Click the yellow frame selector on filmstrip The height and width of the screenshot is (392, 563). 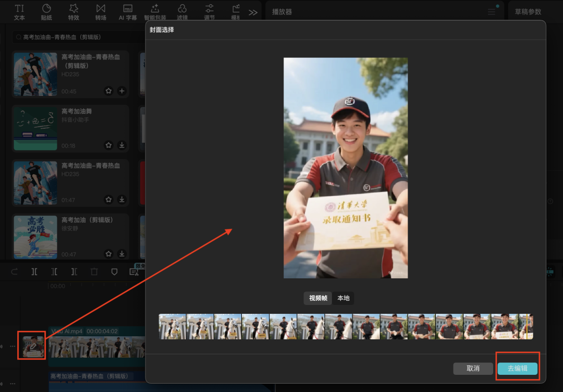pyautogui.click(x=527, y=326)
